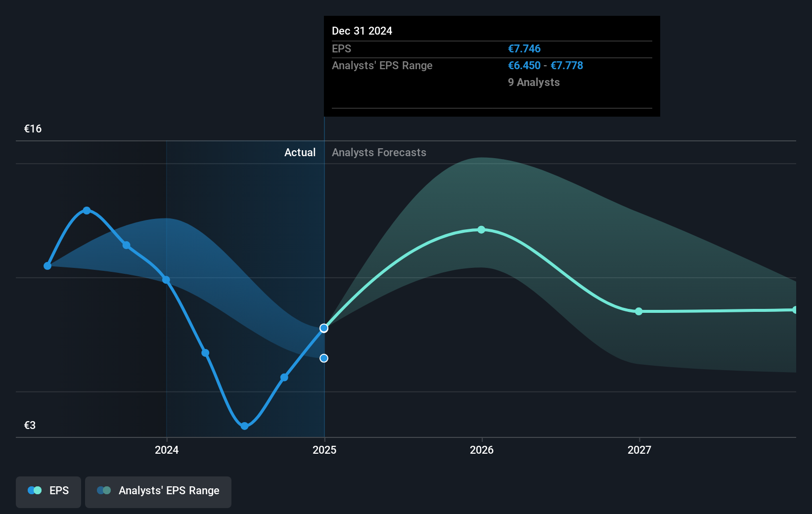
Task: Click the 2025 x-axis label
Action: click(324, 450)
